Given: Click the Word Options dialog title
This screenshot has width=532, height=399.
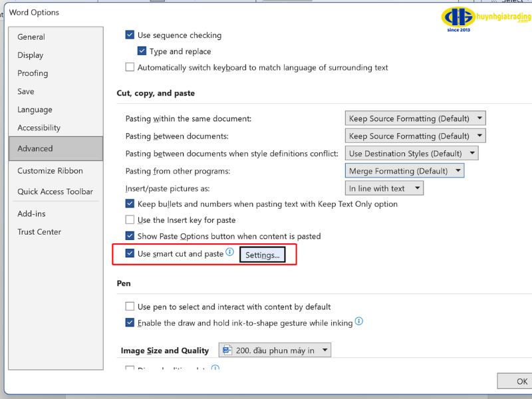Looking at the screenshot, I should point(34,13).
